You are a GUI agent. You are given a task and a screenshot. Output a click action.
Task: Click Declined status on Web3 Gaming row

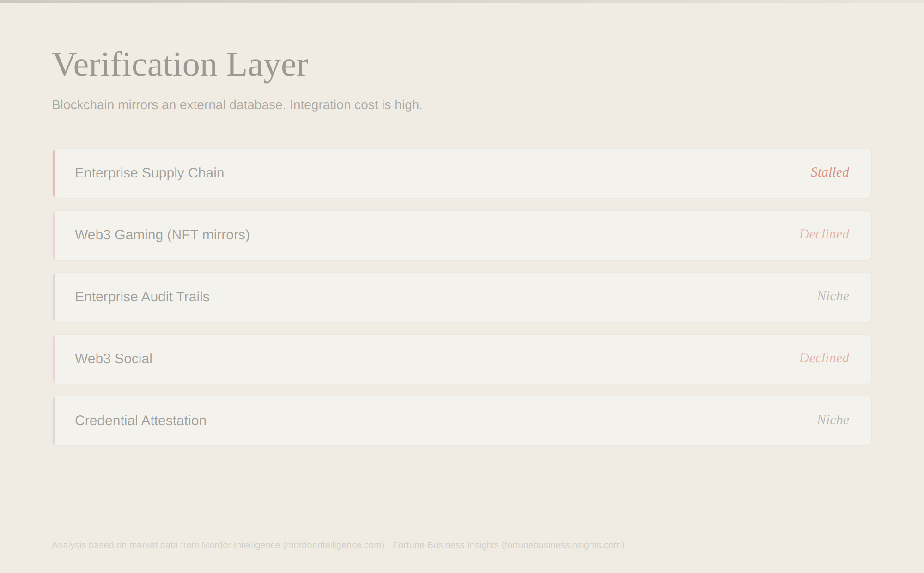[x=824, y=234]
